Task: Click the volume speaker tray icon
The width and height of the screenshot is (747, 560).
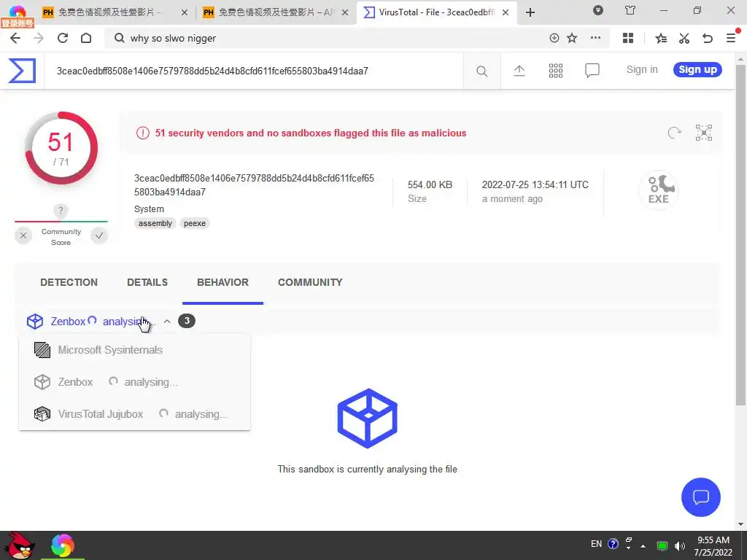Action: [680, 545]
